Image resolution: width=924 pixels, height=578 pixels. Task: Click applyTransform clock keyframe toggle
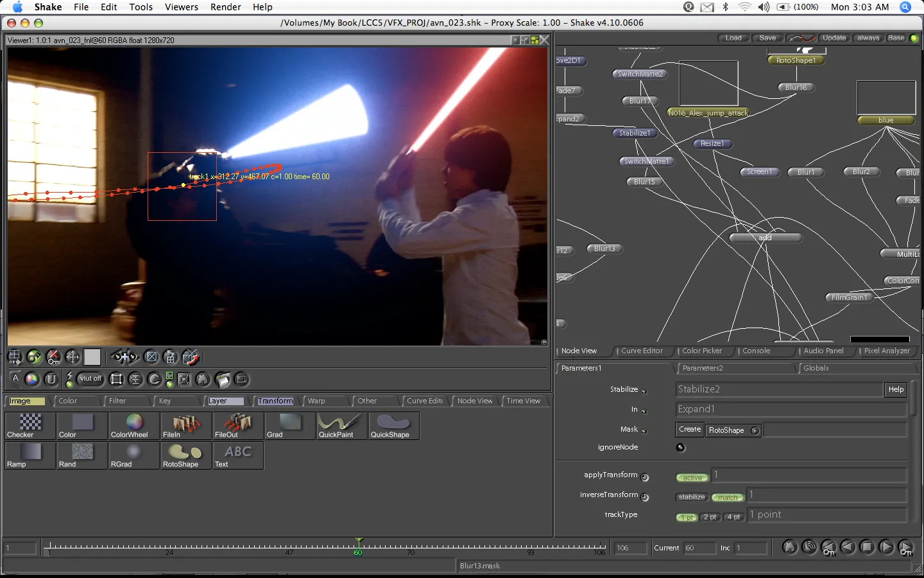coord(645,477)
